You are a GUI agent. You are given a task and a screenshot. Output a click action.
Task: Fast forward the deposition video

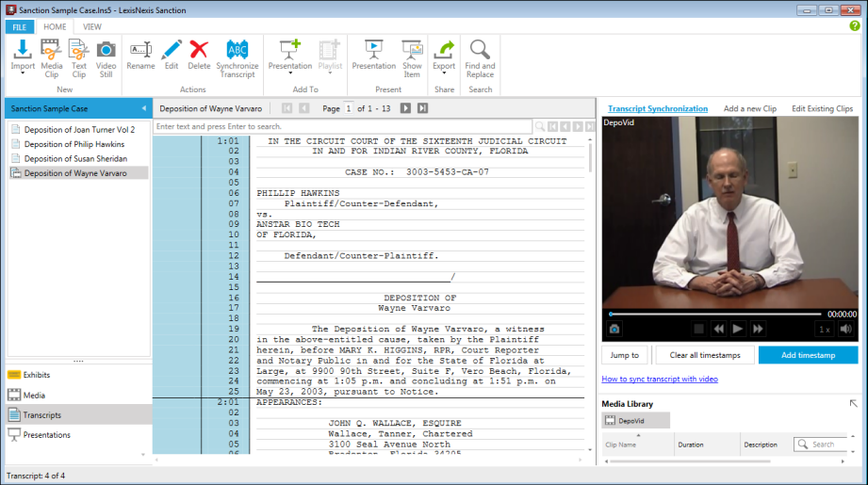758,329
